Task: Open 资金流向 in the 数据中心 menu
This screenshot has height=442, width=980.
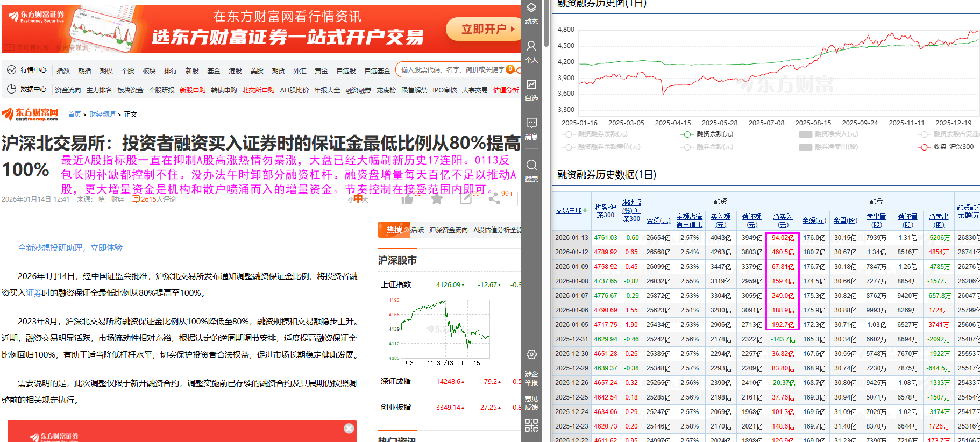Action: 68,90
